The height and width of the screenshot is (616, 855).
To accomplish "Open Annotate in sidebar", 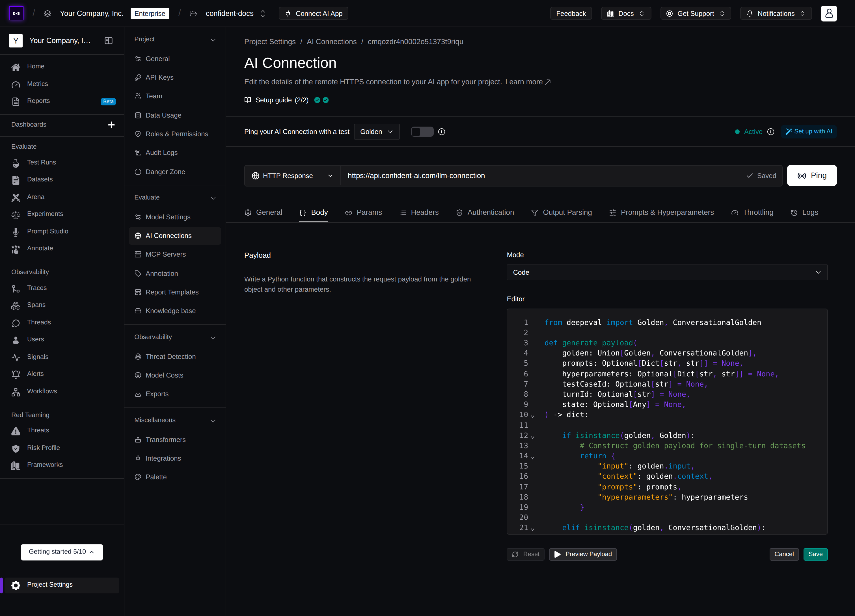I will point(40,248).
